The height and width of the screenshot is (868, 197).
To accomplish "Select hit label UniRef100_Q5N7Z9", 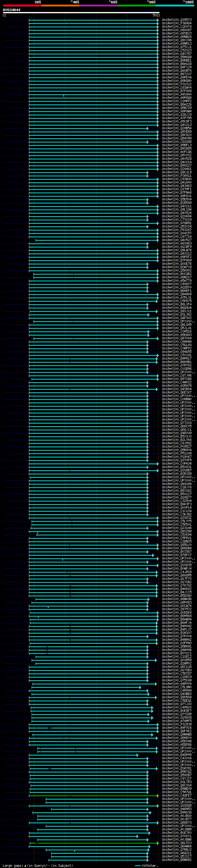I will coord(177,108).
